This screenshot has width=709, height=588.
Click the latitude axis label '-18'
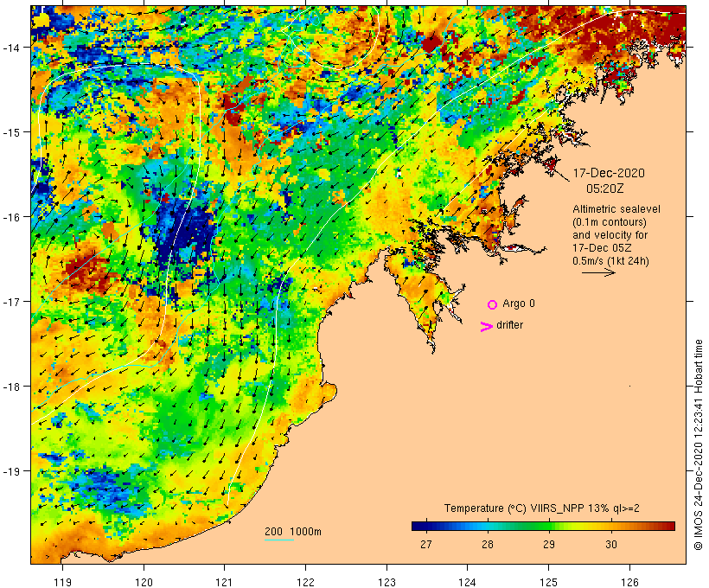10,387
